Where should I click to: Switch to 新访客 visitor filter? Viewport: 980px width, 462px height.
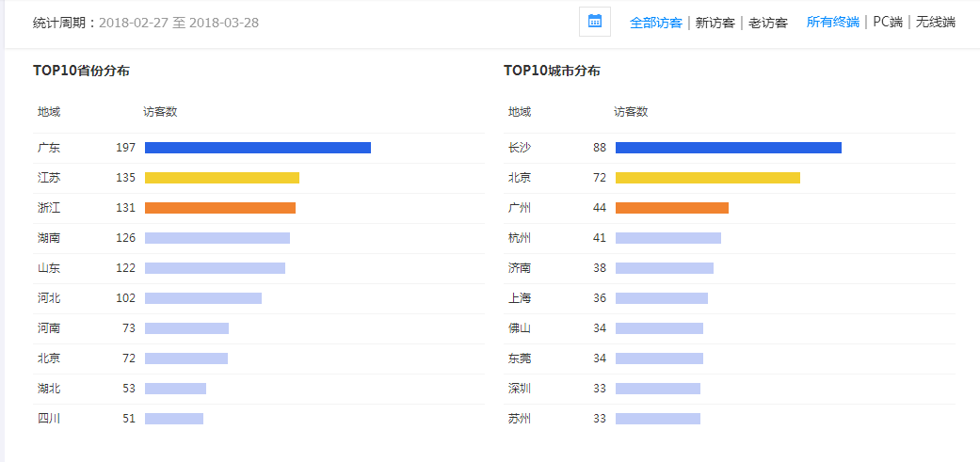(x=715, y=24)
